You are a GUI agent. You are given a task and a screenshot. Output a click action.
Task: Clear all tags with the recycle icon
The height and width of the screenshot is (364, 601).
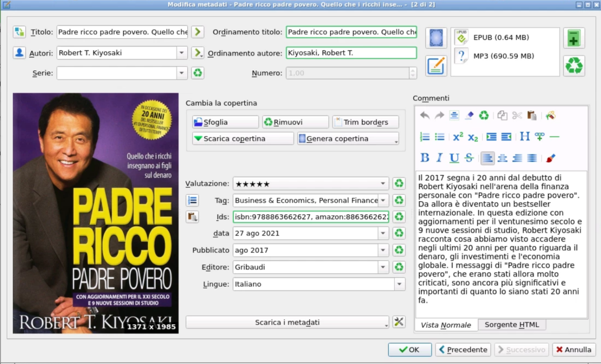(x=399, y=200)
